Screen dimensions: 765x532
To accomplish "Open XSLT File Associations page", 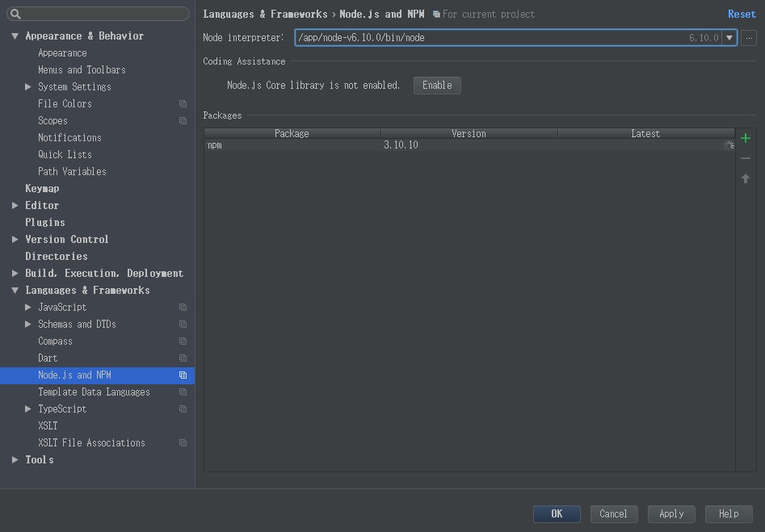I will click(x=92, y=442).
